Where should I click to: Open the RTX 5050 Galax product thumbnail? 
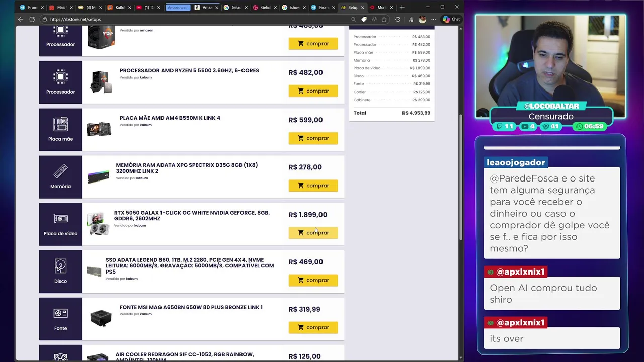97,224
